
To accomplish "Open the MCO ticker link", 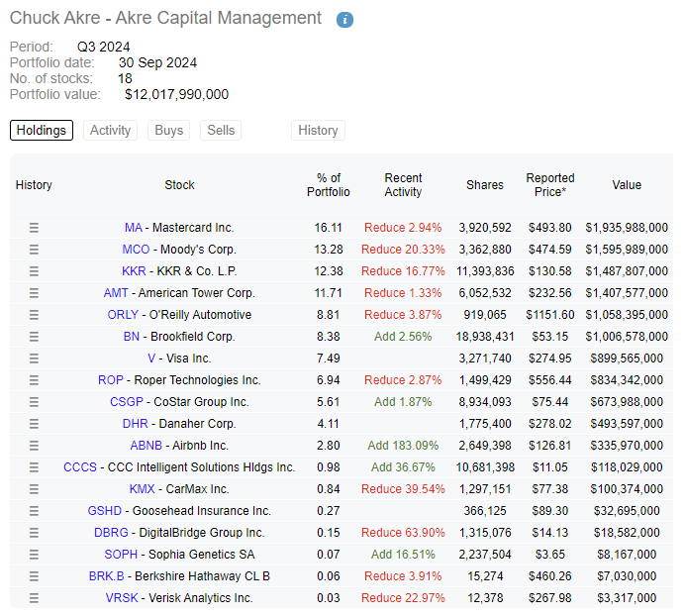I will [x=136, y=250].
